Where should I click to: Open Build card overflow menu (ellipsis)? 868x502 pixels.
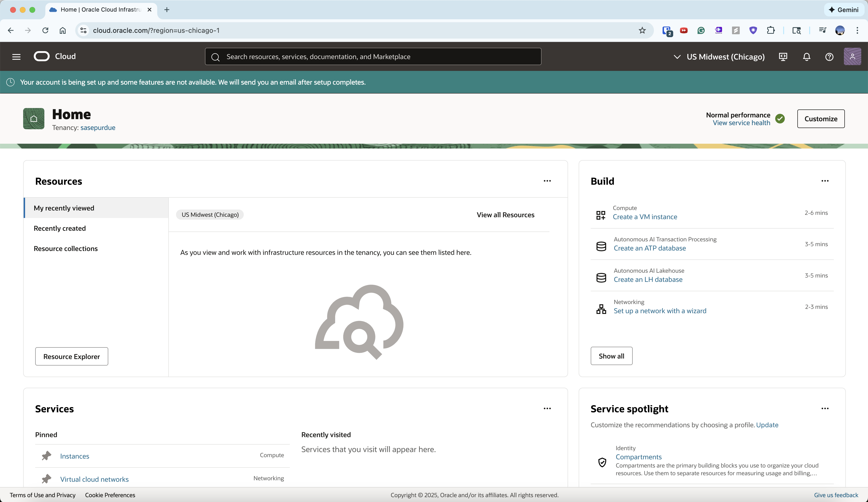tap(825, 181)
